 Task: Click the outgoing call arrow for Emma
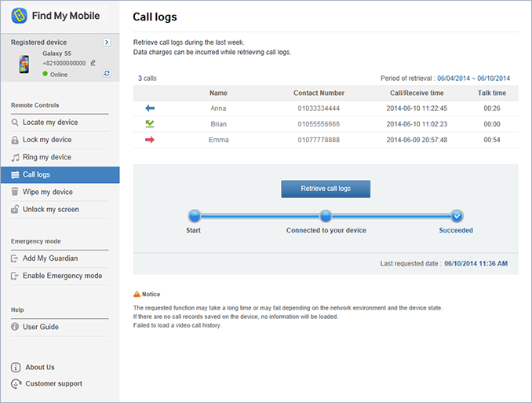pyautogui.click(x=150, y=140)
